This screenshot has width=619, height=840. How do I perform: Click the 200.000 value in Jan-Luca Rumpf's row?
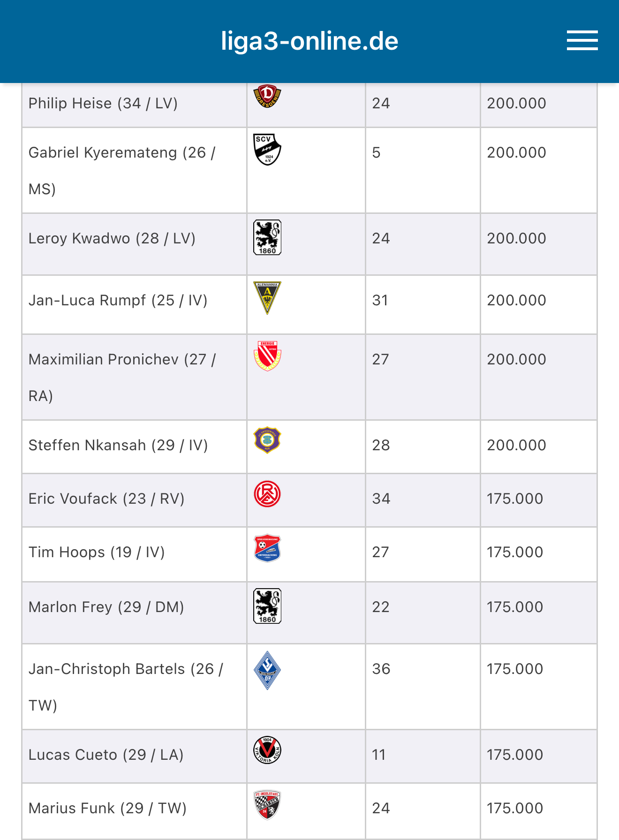click(x=516, y=300)
